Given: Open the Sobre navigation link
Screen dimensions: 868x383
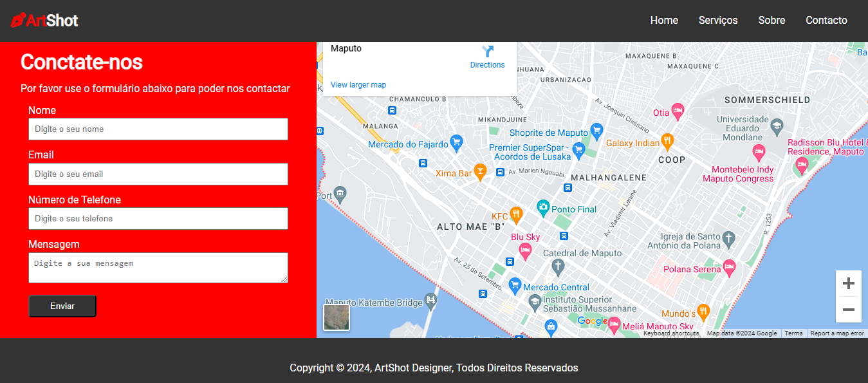Looking at the screenshot, I should click(771, 21).
